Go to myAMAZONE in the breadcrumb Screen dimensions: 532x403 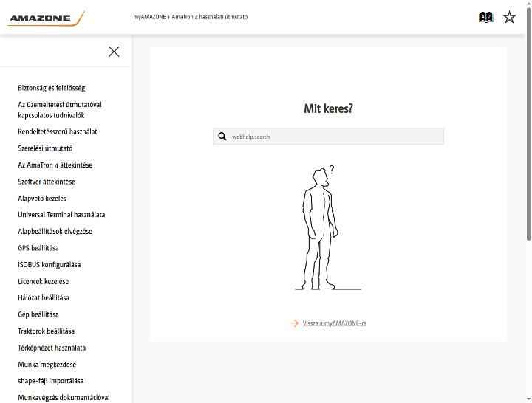coord(149,17)
